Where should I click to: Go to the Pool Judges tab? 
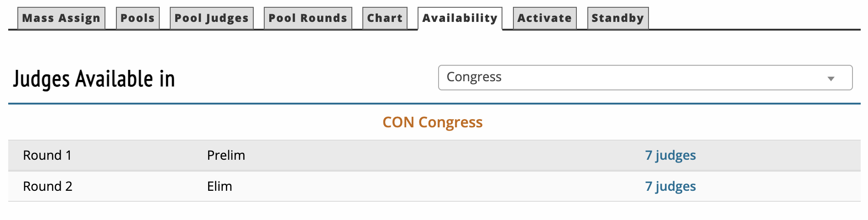pos(211,18)
